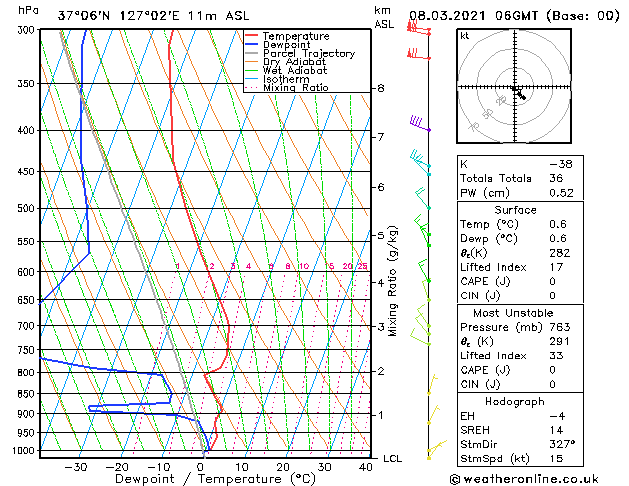Click the gray Parcel Trajectory legend swatch
This screenshot has width=629, height=486.
point(252,53)
